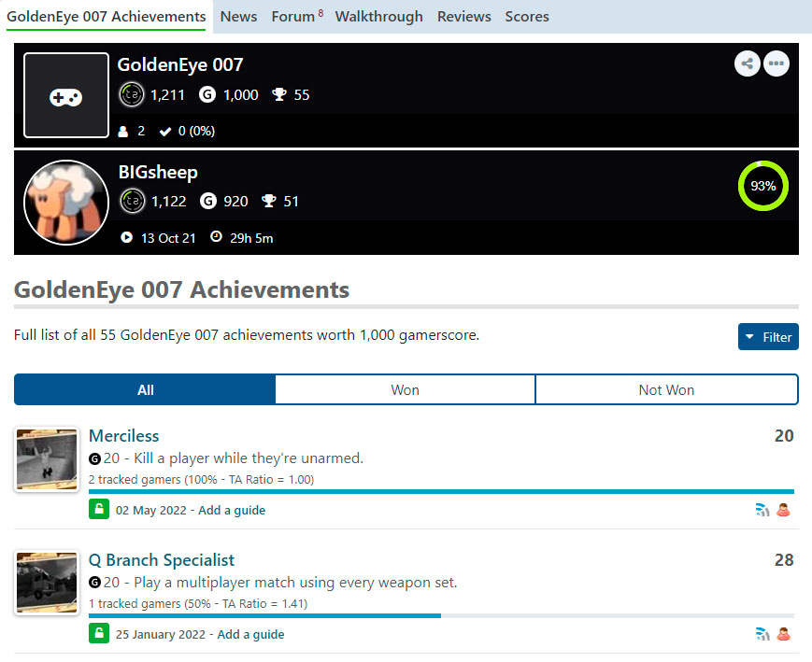
Task: Click the game controller placeholder image
Action: pos(66,95)
